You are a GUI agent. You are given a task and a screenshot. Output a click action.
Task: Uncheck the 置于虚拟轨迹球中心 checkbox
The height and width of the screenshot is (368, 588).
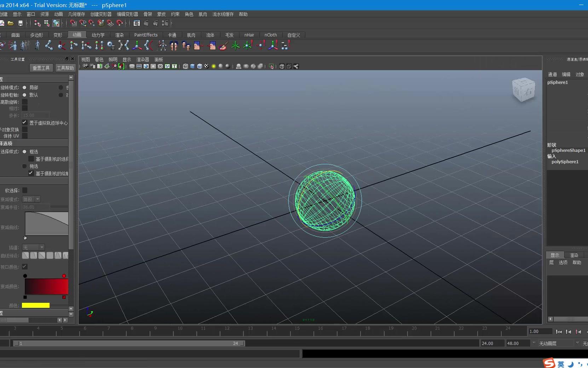[x=24, y=122]
